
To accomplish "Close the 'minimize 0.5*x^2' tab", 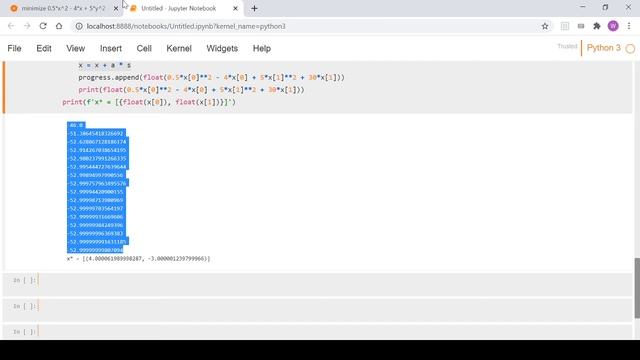I will click(x=116, y=8).
